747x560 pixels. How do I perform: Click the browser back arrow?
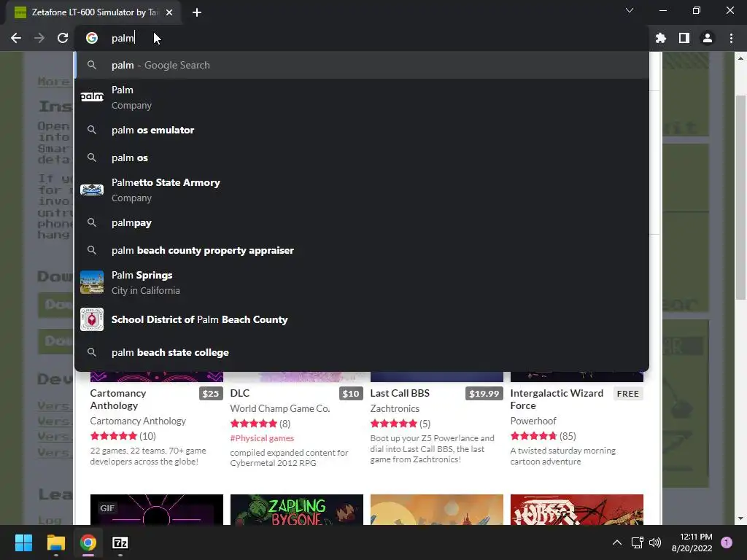click(16, 38)
